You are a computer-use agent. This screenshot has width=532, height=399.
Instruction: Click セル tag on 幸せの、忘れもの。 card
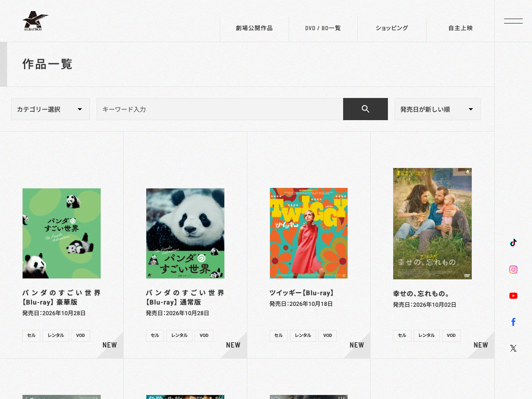[x=402, y=336]
